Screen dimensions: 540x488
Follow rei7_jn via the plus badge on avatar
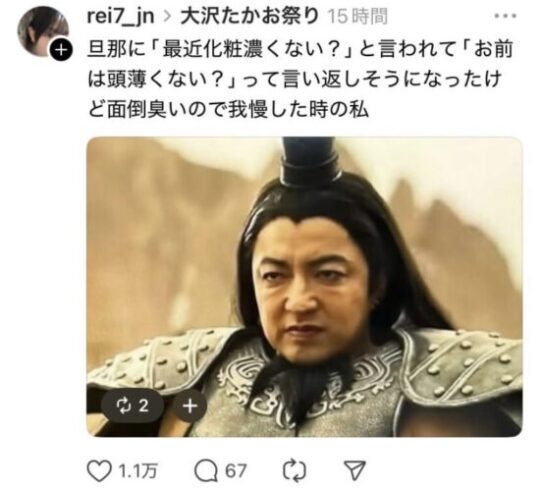(x=61, y=50)
